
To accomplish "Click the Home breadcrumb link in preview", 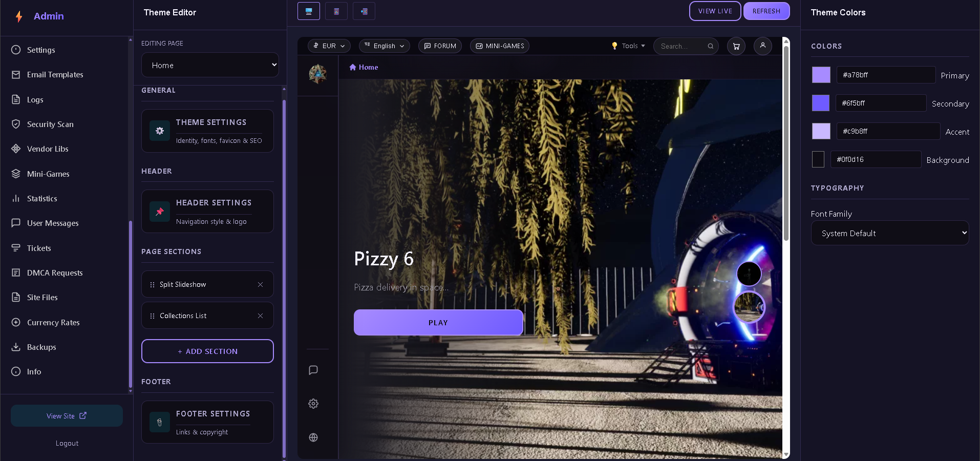I will click(364, 67).
